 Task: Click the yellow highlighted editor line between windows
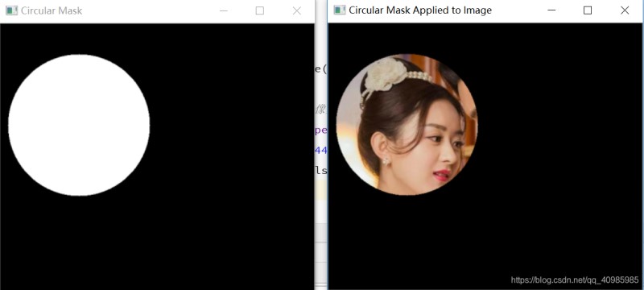tap(320, 191)
